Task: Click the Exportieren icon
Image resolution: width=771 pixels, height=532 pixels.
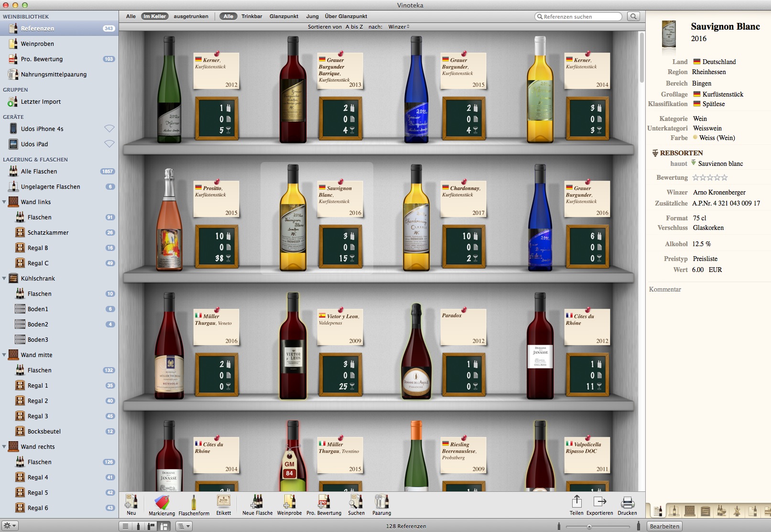Action: (599, 502)
